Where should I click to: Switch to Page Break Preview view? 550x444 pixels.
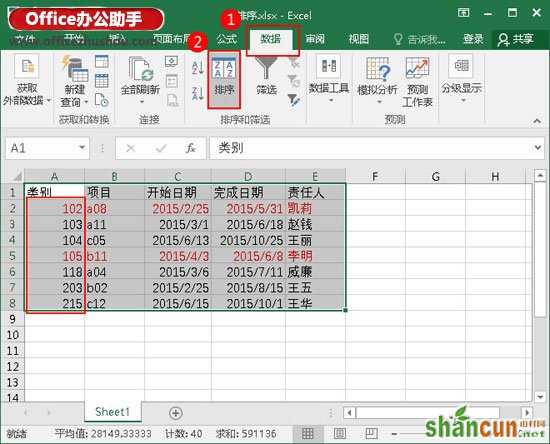coord(371,434)
